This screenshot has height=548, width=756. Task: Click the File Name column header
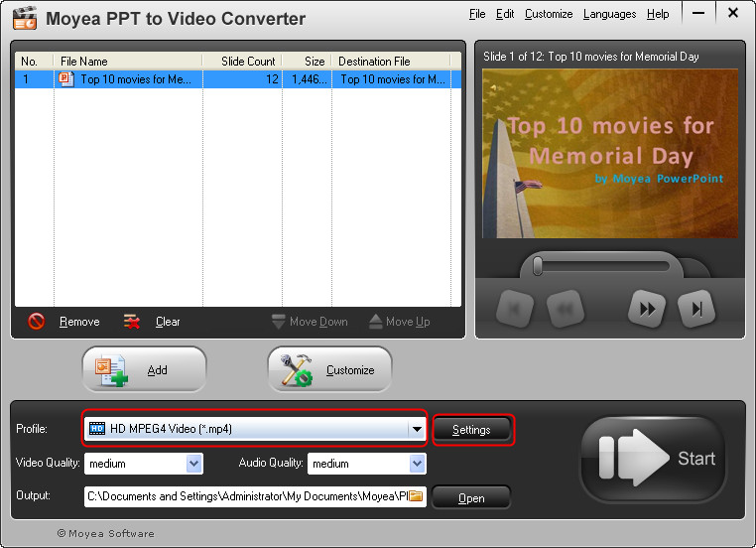click(x=128, y=62)
